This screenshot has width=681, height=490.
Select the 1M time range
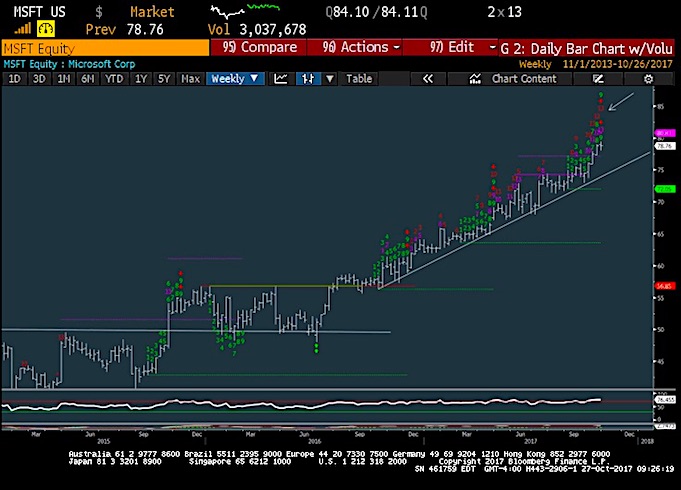tap(64, 79)
